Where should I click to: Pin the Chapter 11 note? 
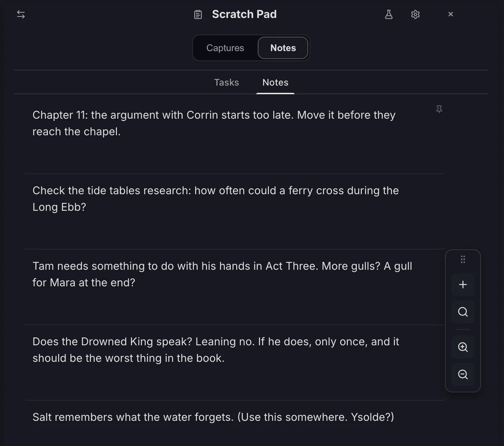coord(439,109)
